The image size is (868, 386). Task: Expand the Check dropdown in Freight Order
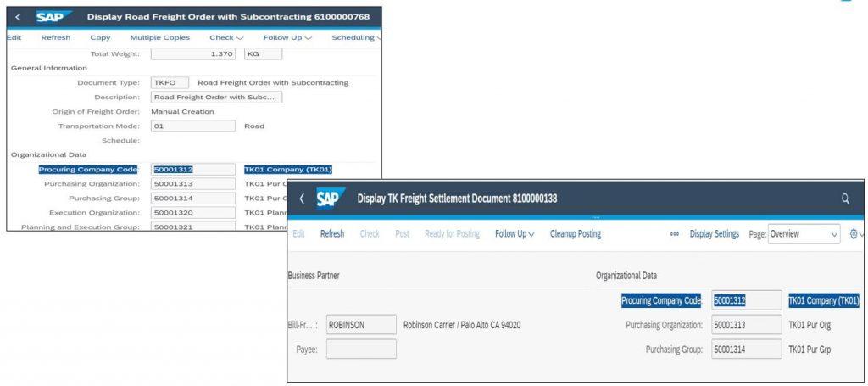[x=225, y=37]
